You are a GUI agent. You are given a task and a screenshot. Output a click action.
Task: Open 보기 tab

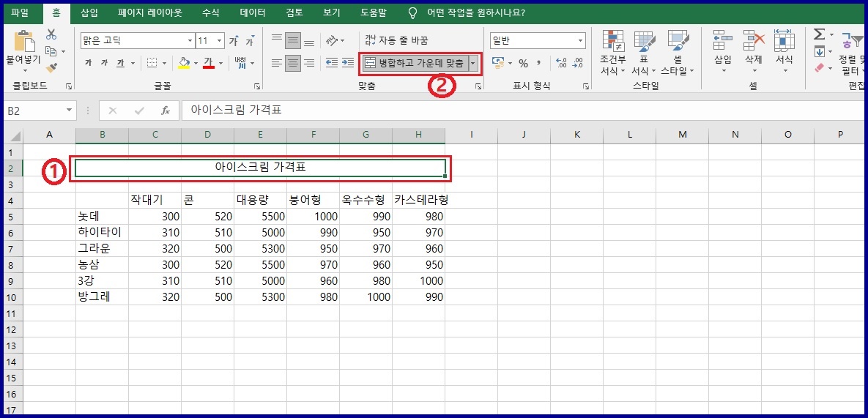(331, 12)
